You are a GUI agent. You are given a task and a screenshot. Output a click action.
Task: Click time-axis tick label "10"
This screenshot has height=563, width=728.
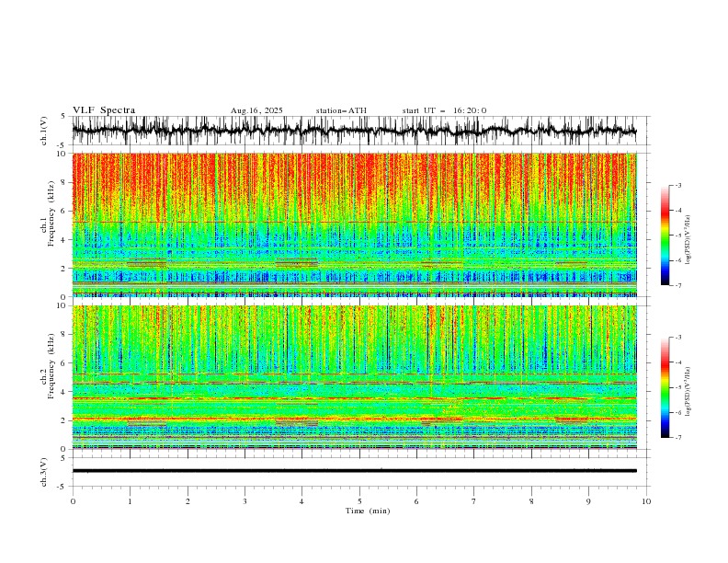pos(646,501)
